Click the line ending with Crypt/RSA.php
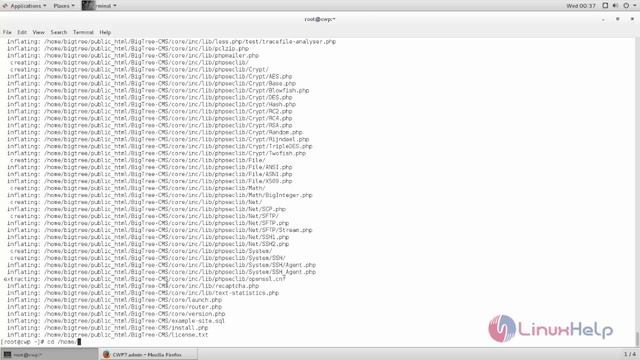Image resolution: width=640 pixels, height=360 pixels. coord(149,125)
